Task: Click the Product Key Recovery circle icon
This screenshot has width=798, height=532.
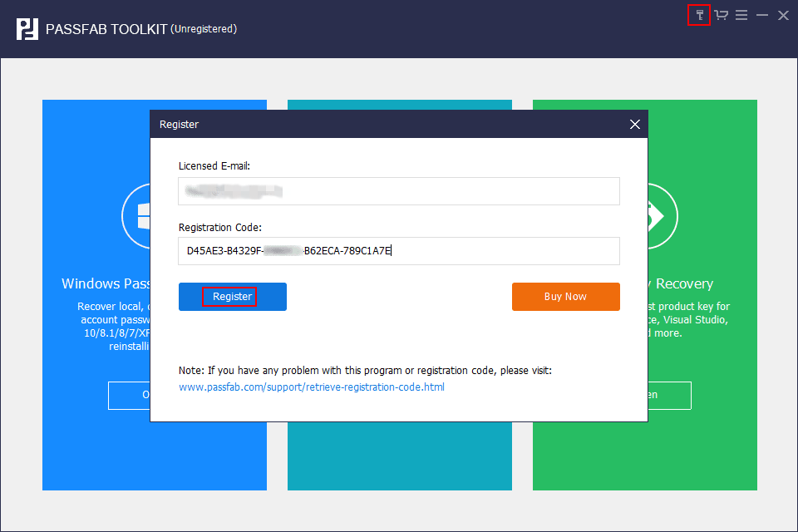Action: click(x=663, y=216)
